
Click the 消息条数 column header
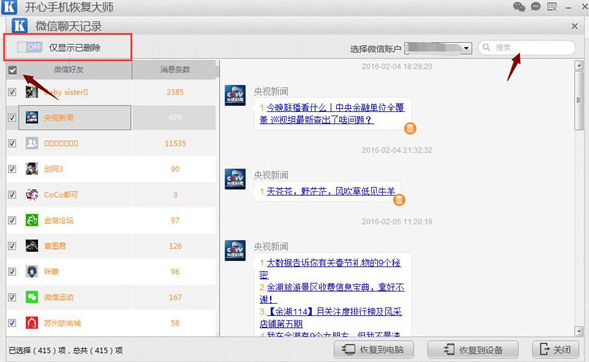tap(175, 69)
